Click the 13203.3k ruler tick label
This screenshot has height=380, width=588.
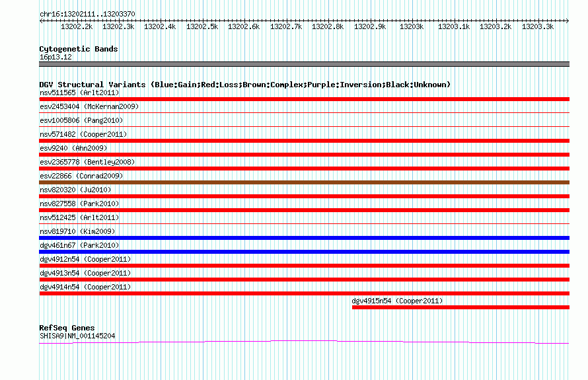pyautogui.click(x=538, y=26)
